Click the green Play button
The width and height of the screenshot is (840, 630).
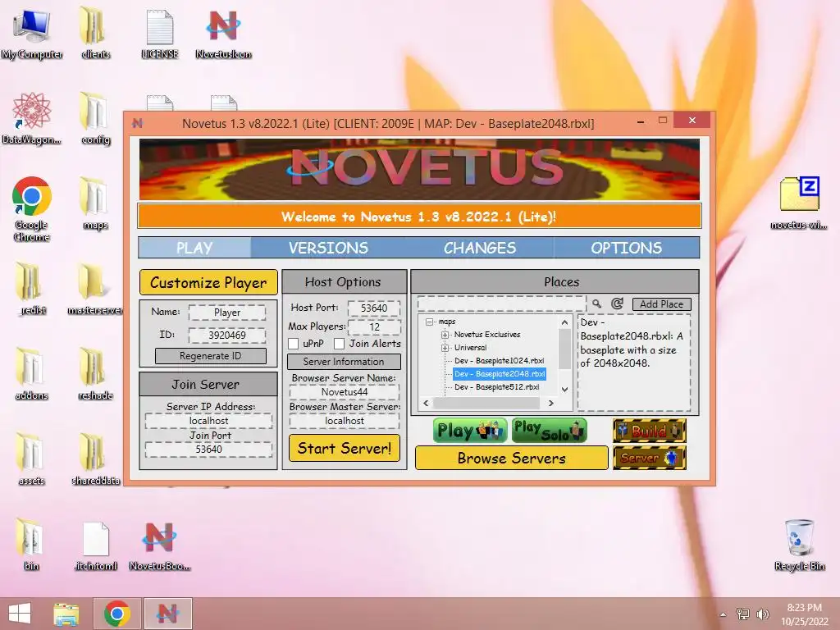click(x=470, y=431)
